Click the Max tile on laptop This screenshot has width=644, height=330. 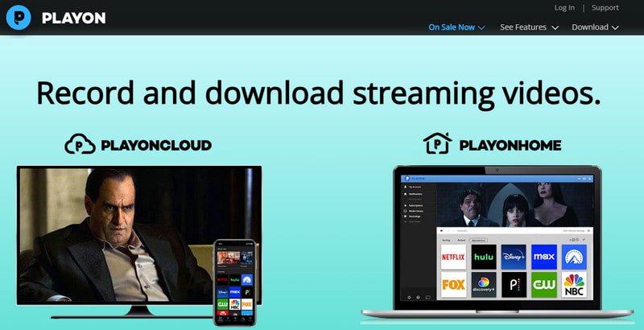(x=544, y=257)
